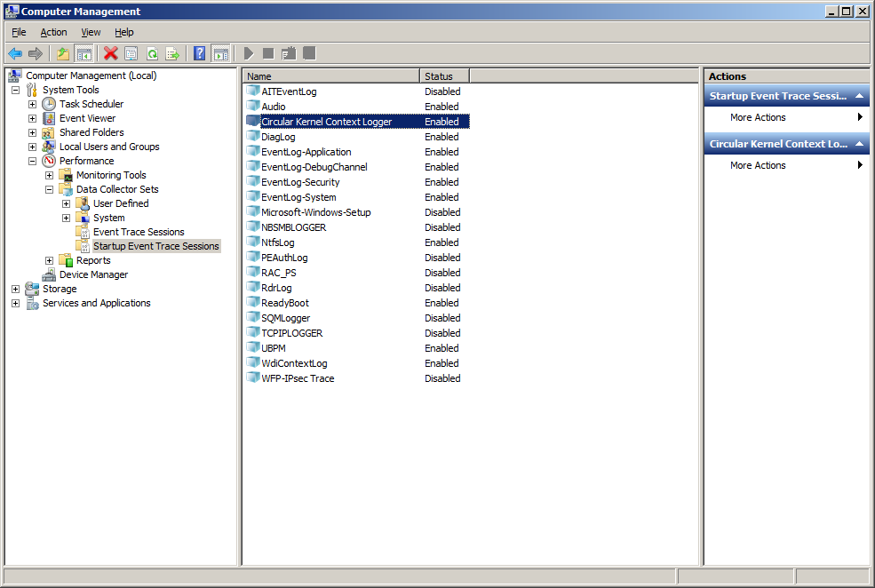Sort list by Name column header

[x=331, y=75]
